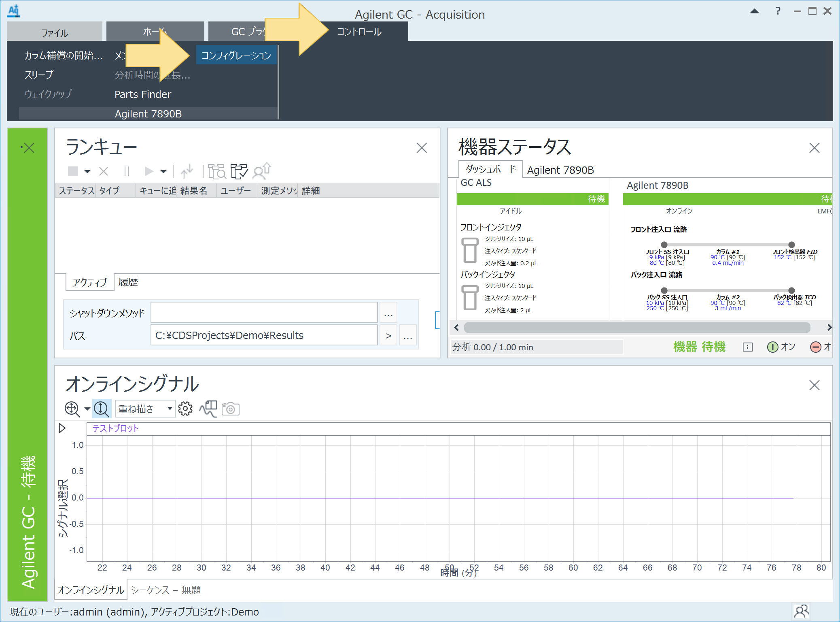Toggle the vertical autoscale icon
Image resolution: width=840 pixels, height=622 pixels.
101,409
